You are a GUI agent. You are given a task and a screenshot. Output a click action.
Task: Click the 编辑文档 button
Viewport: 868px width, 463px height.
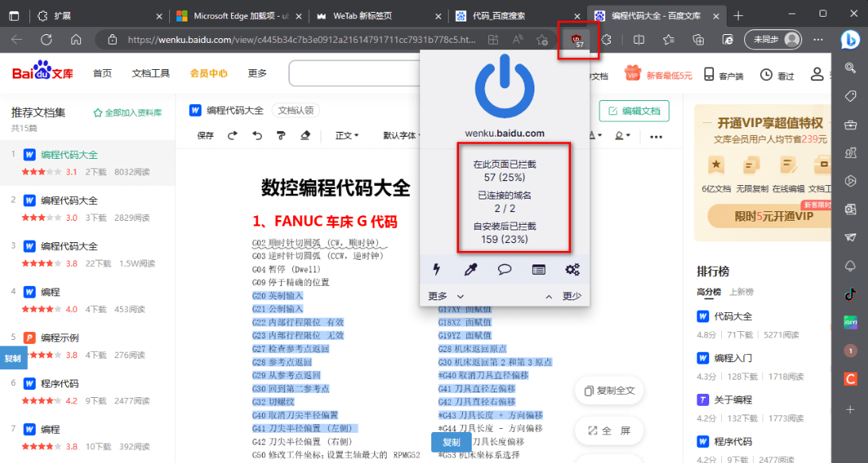click(x=635, y=110)
